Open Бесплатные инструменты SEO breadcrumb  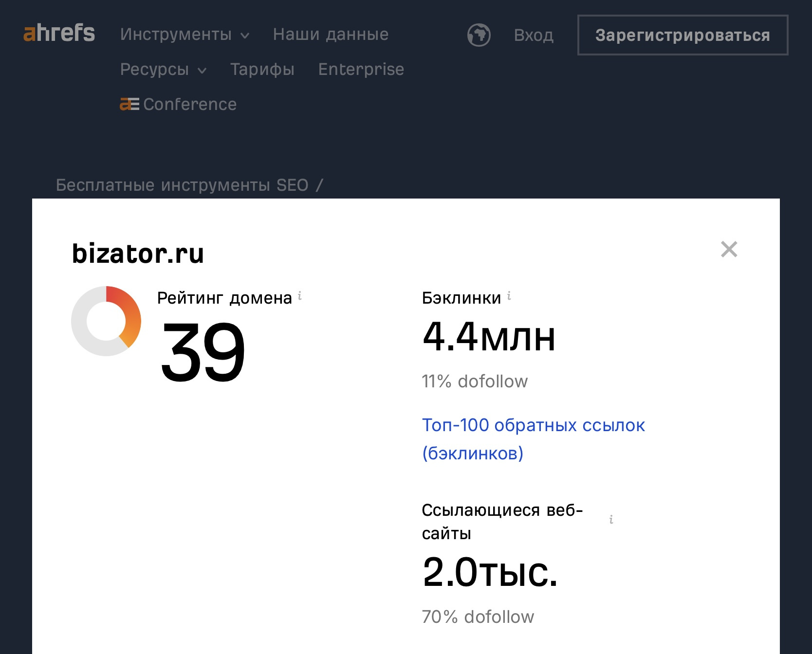point(182,185)
